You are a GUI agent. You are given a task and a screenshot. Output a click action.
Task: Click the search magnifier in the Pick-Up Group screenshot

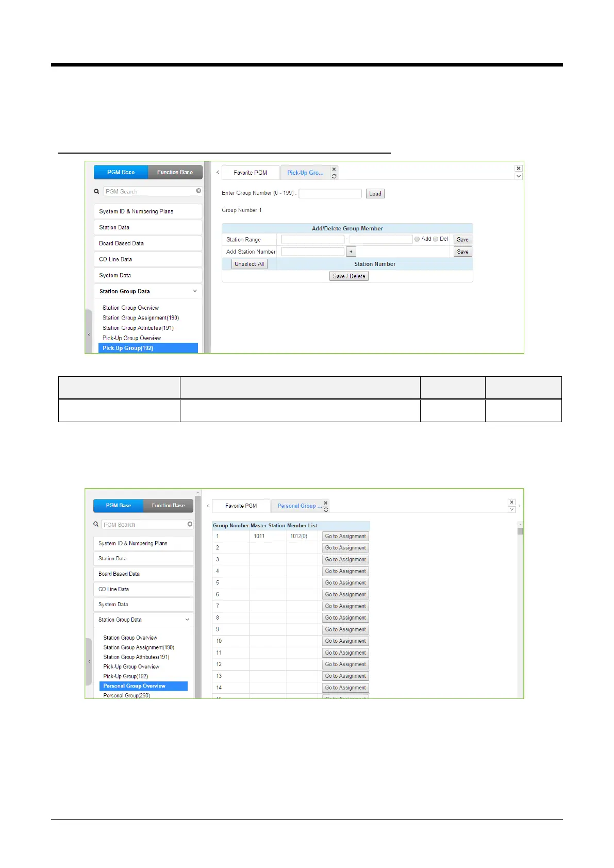[x=96, y=191]
